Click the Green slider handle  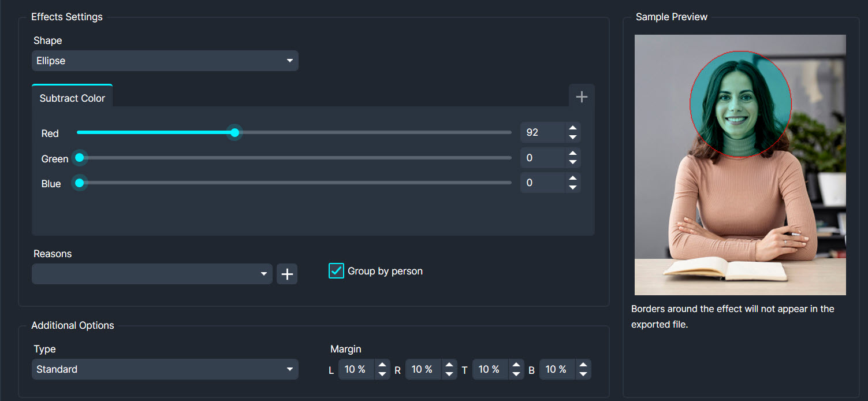click(x=79, y=158)
